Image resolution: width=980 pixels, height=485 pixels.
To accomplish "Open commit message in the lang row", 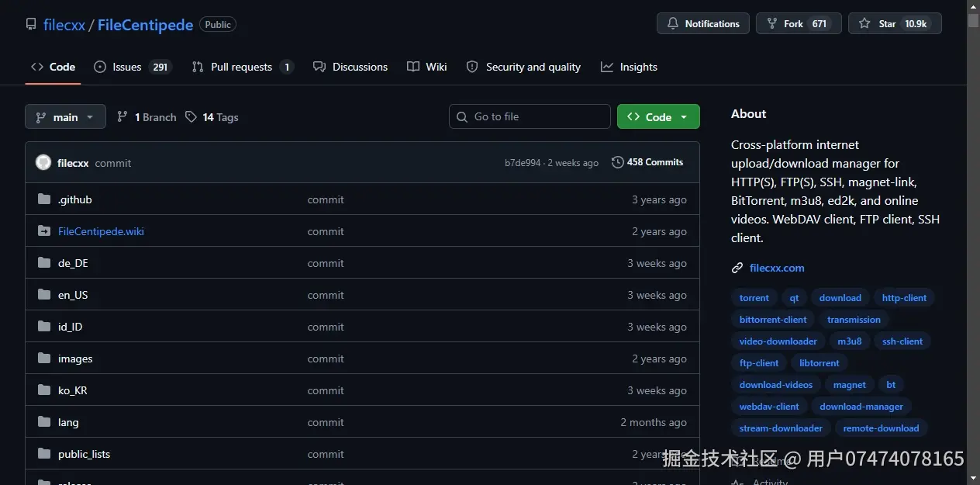I will (326, 422).
